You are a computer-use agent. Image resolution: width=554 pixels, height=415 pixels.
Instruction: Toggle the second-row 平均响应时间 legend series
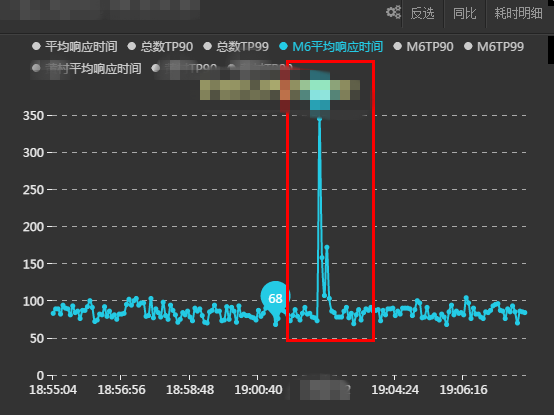pyautogui.click(x=87, y=68)
